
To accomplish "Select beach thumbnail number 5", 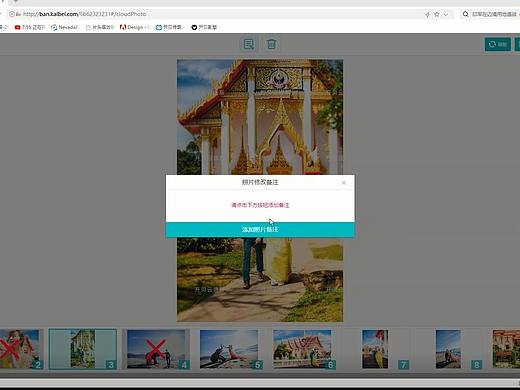I will pyautogui.click(x=229, y=349).
